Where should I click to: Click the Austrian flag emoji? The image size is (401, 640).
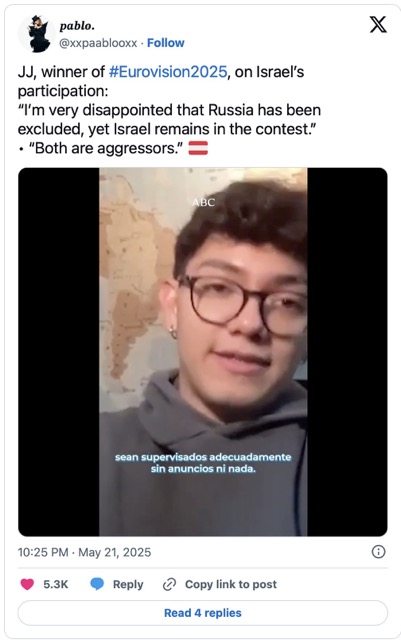pyautogui.click(x=198, y=148)
